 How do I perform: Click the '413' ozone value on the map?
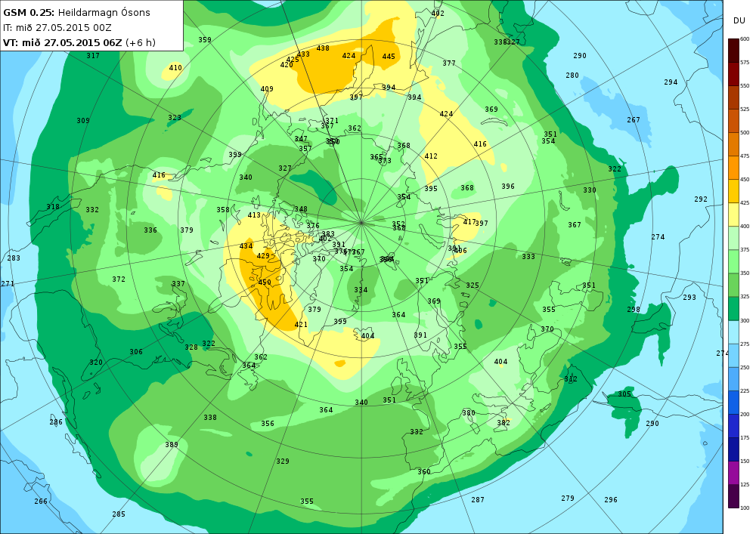pos(254,215)
